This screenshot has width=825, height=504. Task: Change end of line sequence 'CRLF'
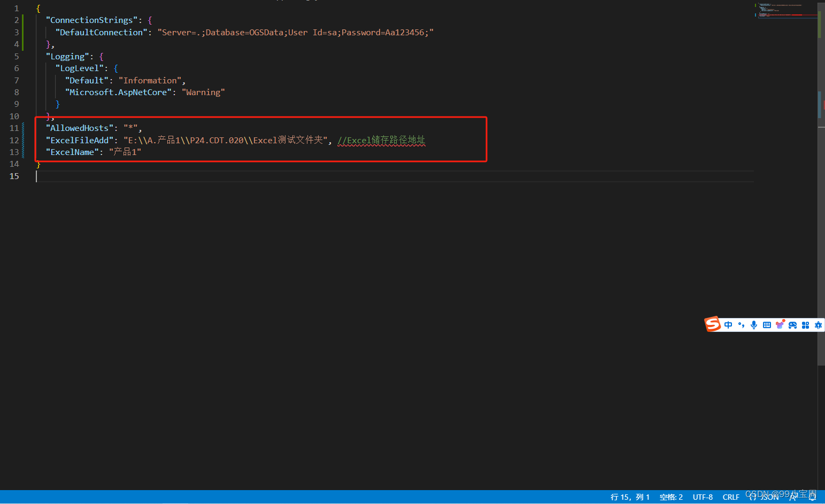pos(731,497)
